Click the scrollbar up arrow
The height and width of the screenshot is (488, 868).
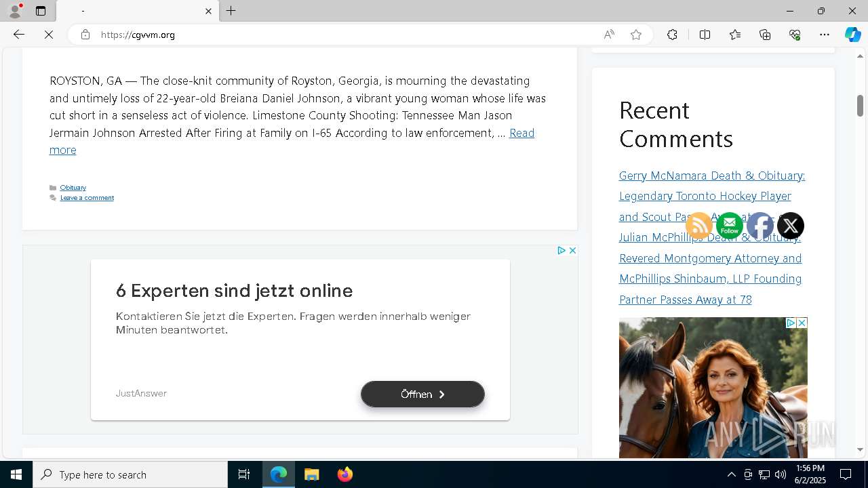tap(860, 56)
